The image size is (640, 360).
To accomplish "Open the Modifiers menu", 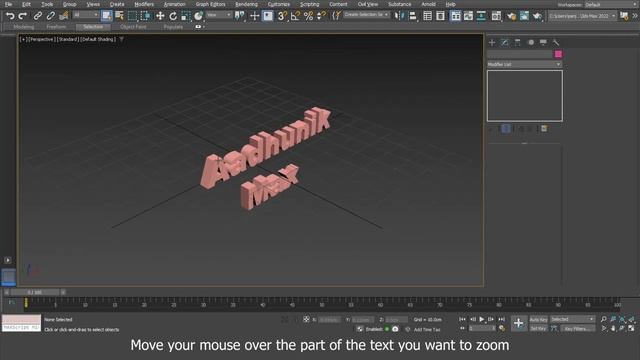I will pyautogui.click(x=144, y=4).
